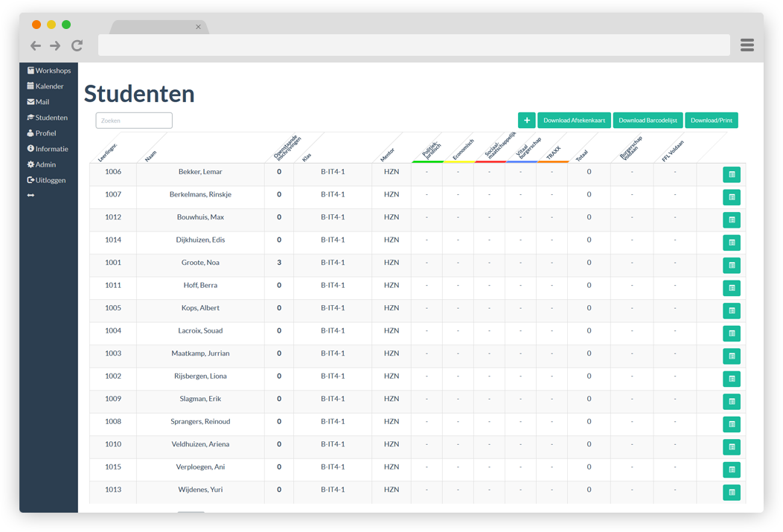Click the Studenten page heading
This screenshot has height=532, width=783.
click(x=139, y=94)
